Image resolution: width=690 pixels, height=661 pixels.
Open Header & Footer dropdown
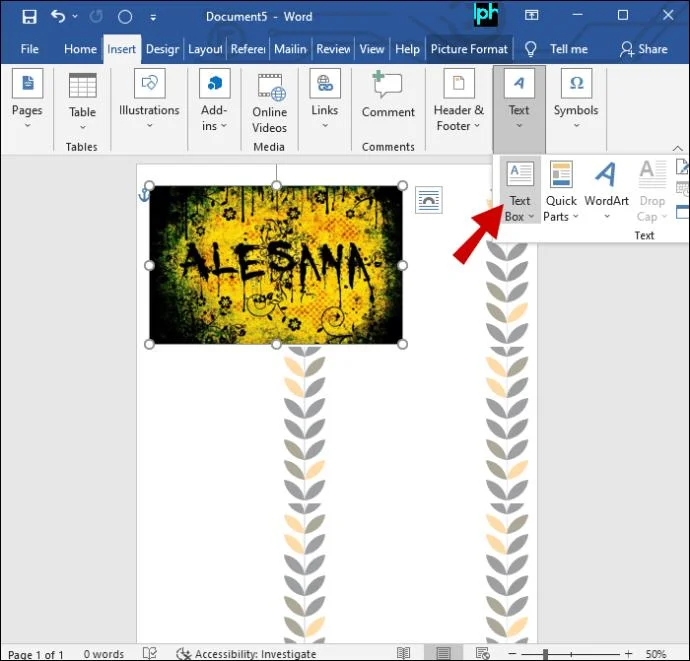459,100
